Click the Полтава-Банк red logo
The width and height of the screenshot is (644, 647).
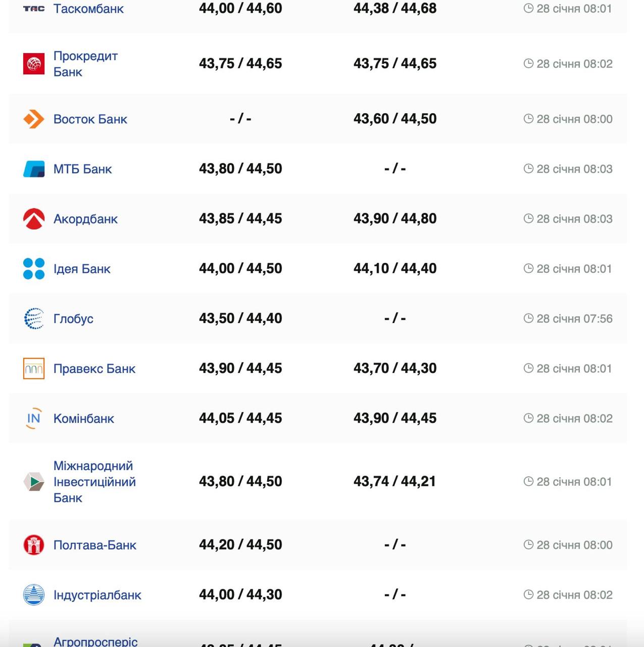[34, 545]
